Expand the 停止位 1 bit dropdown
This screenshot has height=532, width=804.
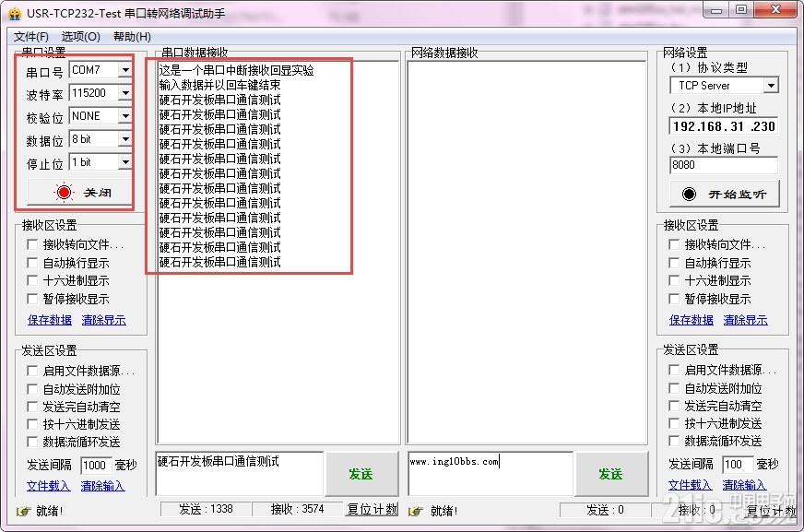(125, 162)
